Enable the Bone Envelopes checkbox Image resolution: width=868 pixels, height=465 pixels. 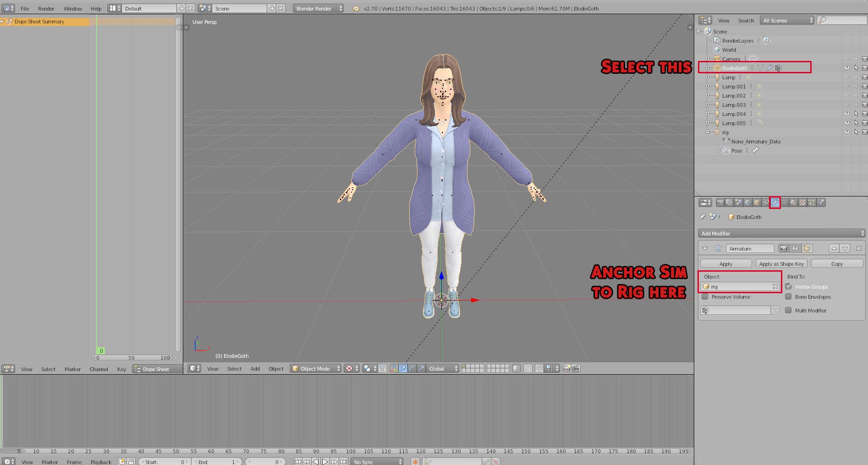(x=788, y=296)
